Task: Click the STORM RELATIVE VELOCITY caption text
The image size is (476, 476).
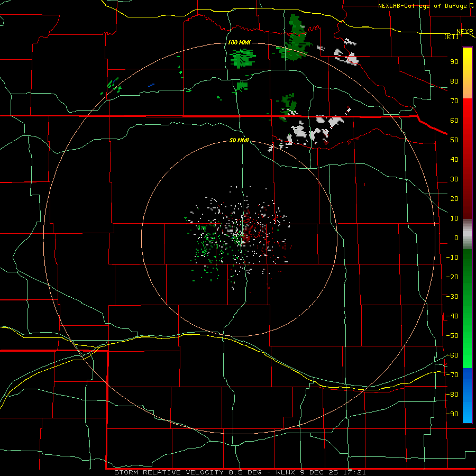Action: [x=169, y=472]
